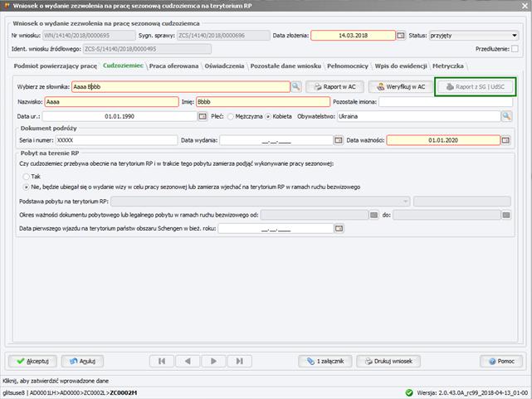Viewport: 532px width, 399px height.
Task: Click the Wersja version text in status bar
Action: pos(472,393)
